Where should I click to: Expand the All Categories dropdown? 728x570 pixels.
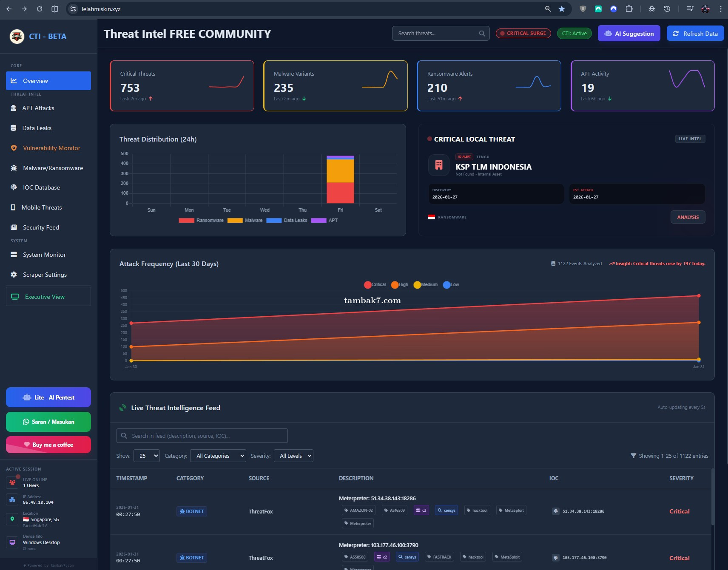click(218, 456)
